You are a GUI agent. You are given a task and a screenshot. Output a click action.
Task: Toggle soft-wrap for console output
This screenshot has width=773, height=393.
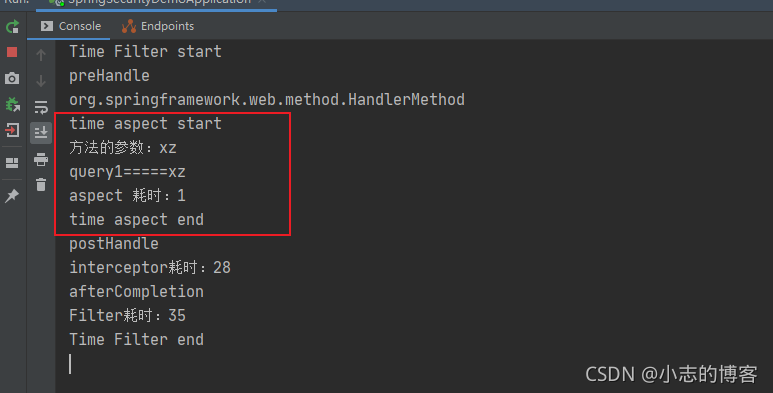coord(41,107)
